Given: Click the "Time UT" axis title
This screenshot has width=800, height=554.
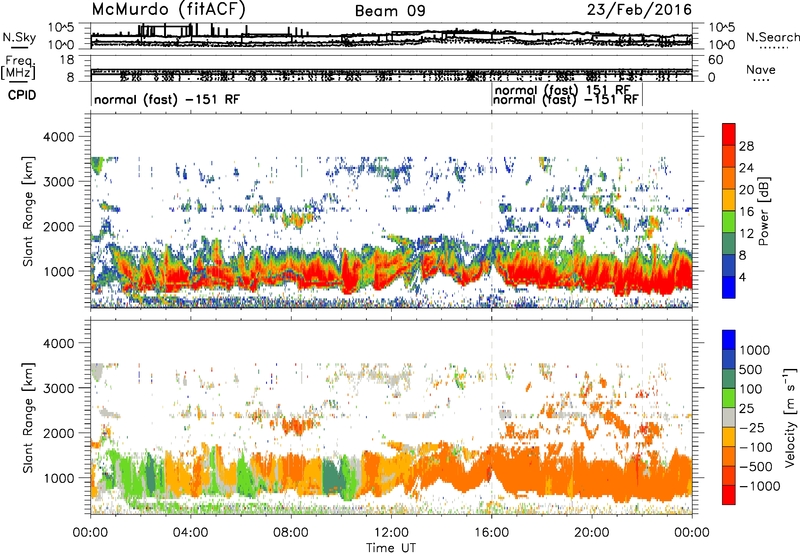Looking at the screenshot, I should pyautogui.click(x=391, y=548).
